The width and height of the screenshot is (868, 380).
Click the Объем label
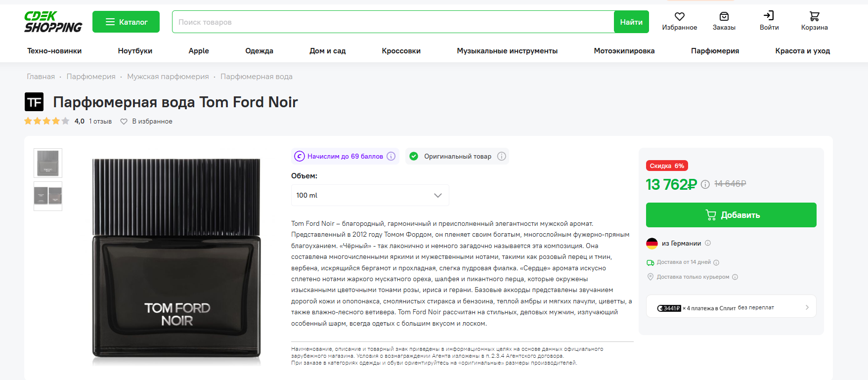[304, 176]
